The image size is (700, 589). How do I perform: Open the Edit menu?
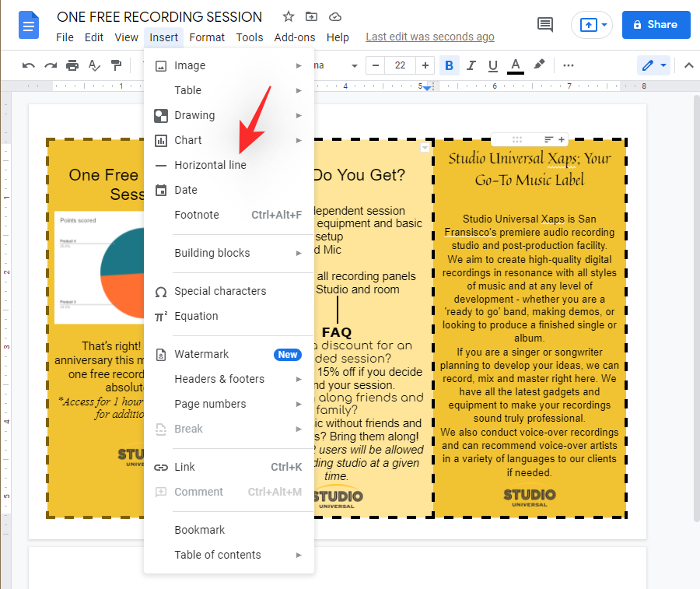94,37
